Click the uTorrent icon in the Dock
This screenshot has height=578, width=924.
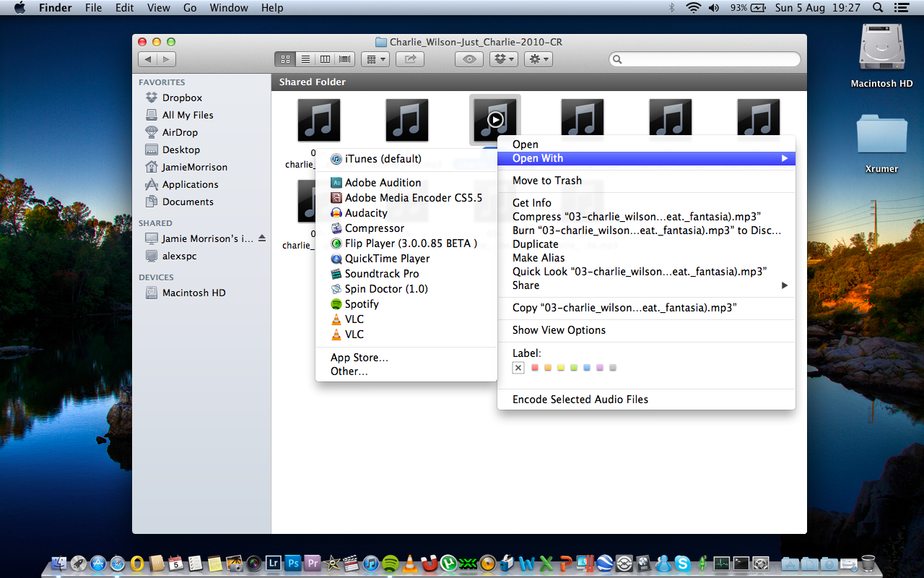click(x=448, y=563)
